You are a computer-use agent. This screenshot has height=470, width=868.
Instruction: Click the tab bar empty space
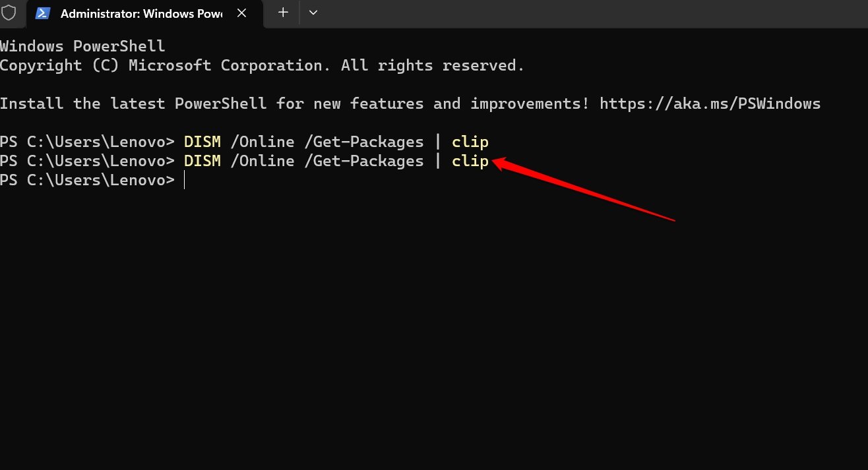click(528, 13)
